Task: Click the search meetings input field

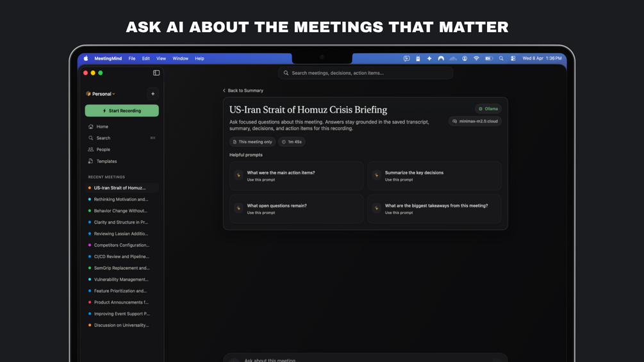Action: (365, 73)
